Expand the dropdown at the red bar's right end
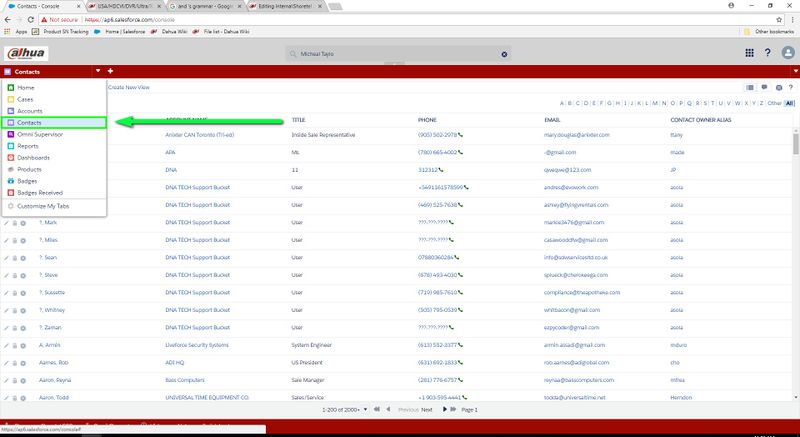The height and width of the screenshot is (437, 800). tap(795, 71)
